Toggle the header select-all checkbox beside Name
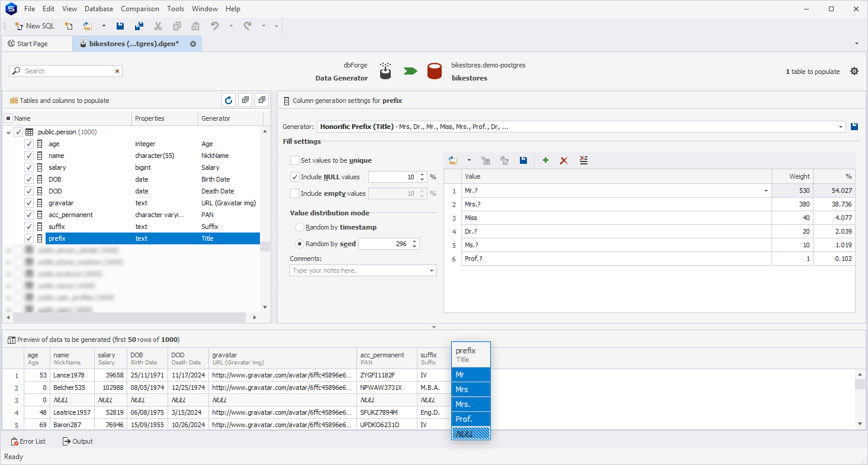Screen dimensions: 868x465 coord(8,118)
